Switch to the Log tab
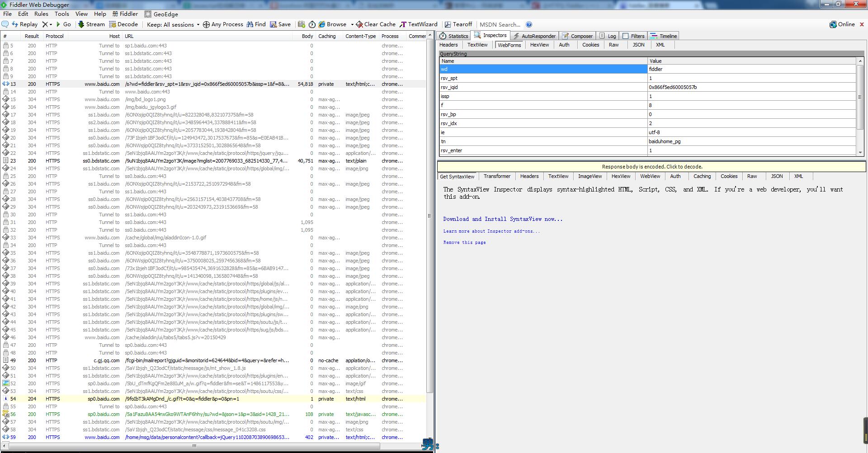The height and width of the screenshot is (453, 868). pos(607,36)
